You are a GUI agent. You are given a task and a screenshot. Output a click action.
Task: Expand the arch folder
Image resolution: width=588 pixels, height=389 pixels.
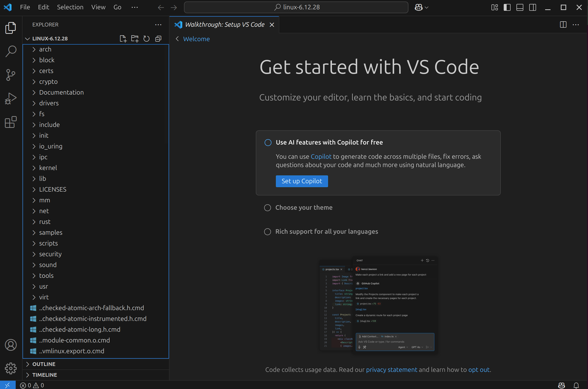96,49
